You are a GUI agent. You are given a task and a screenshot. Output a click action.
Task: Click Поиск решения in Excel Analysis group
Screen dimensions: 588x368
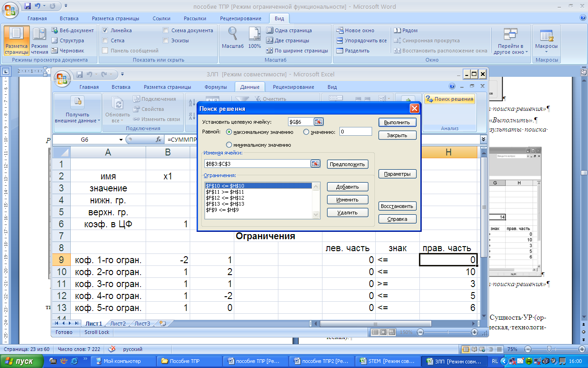(449, 99)
